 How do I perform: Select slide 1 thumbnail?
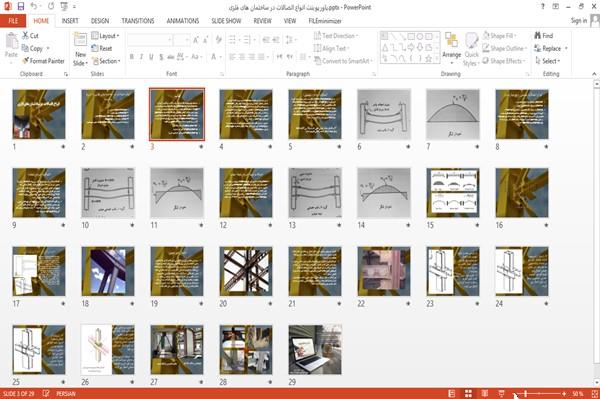[39, 114]
